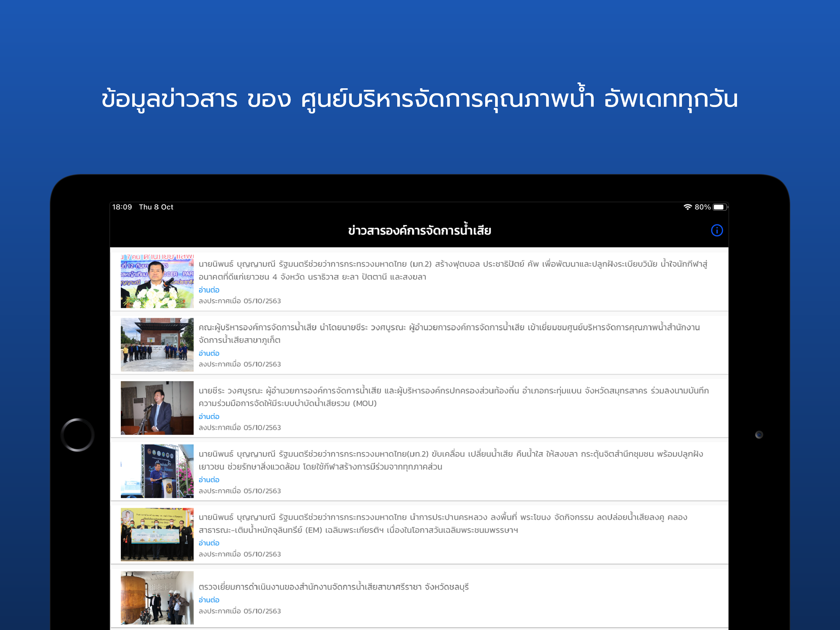Tap the blue info icon in header

[x=717, y=230]
